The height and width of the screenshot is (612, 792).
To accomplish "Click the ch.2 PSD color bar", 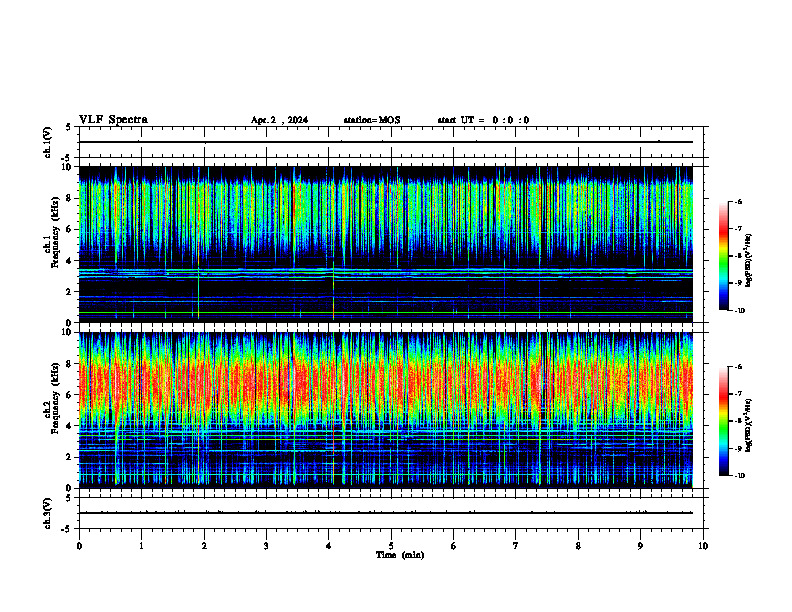I will pyautogui.click(x=723, y=421).
